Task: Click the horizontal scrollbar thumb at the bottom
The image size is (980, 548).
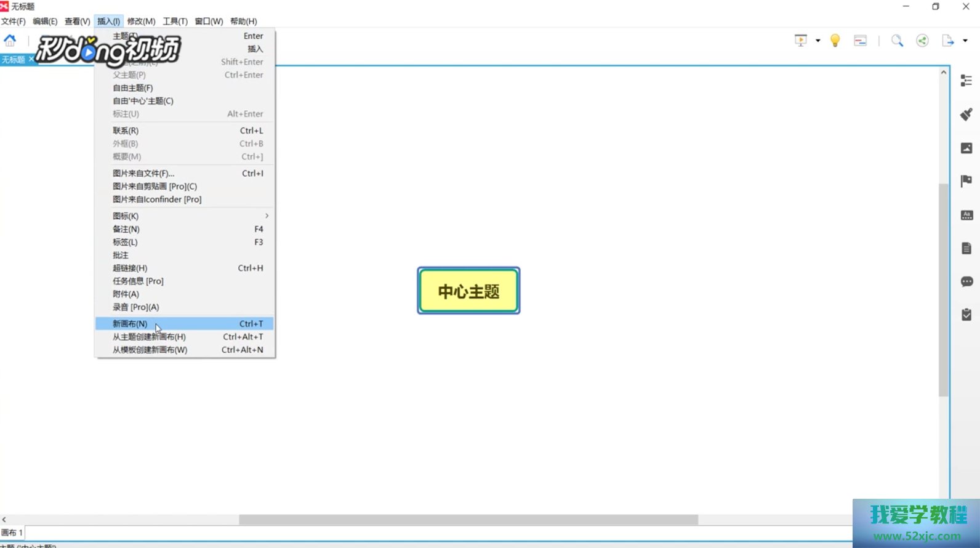Action: pos(468,520)
